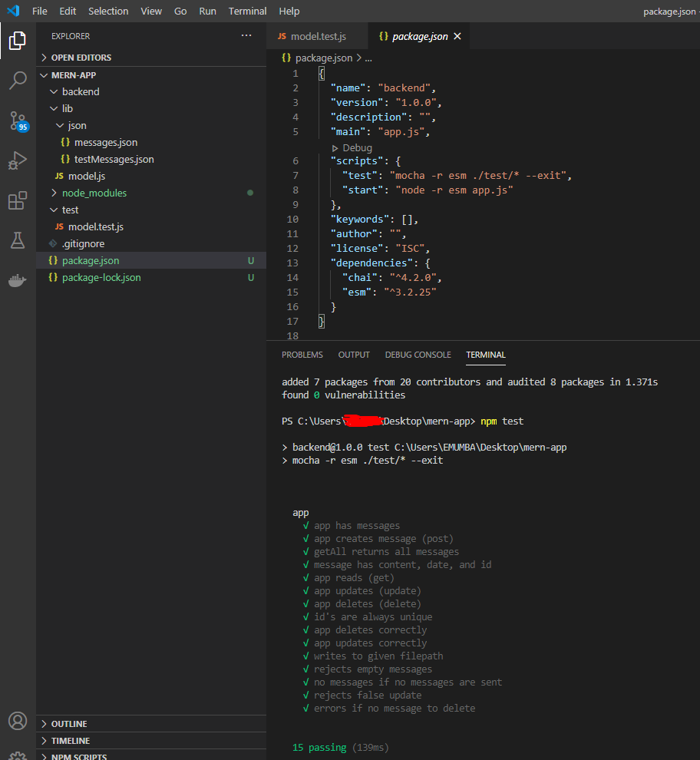The width and height of the screenshot is (700, 760).
Task: Click the JS icon on model.test.js tab
Action: point(282,36)
